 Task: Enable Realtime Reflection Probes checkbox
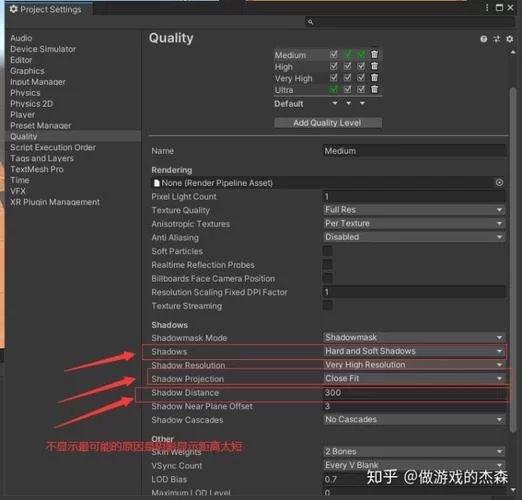[328, 264]
